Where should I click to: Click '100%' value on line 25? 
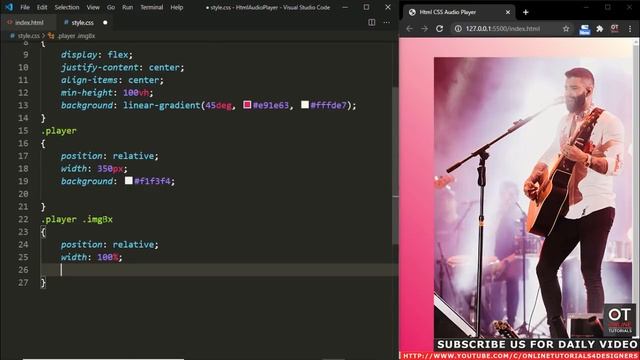(x=108, y=257)
